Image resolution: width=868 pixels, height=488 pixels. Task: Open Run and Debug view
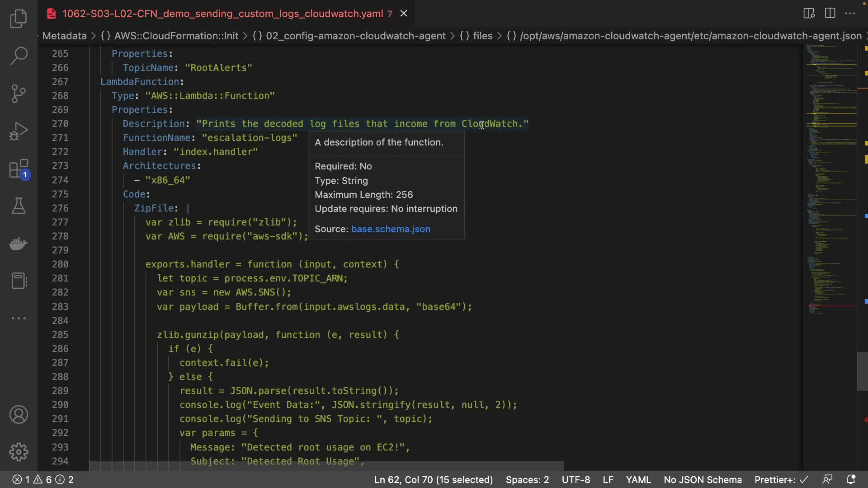(19, 131)
